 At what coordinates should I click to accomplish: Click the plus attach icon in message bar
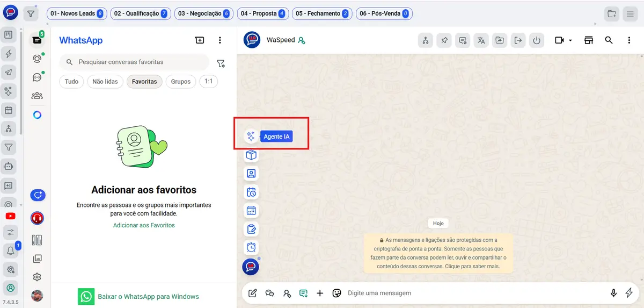(x=320, y=293)
